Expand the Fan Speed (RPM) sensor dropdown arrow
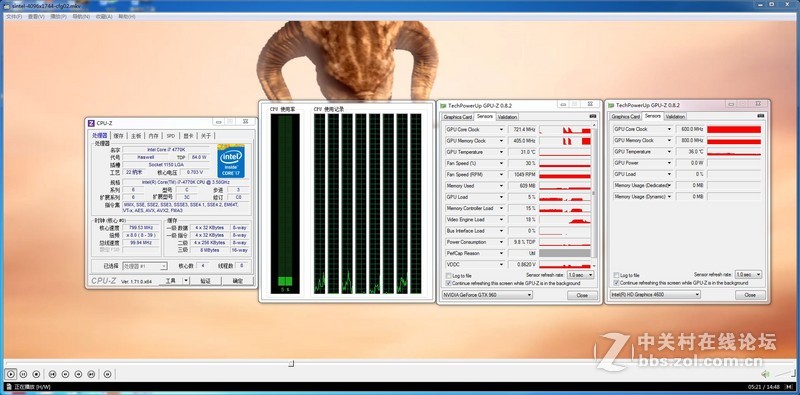 501,175
